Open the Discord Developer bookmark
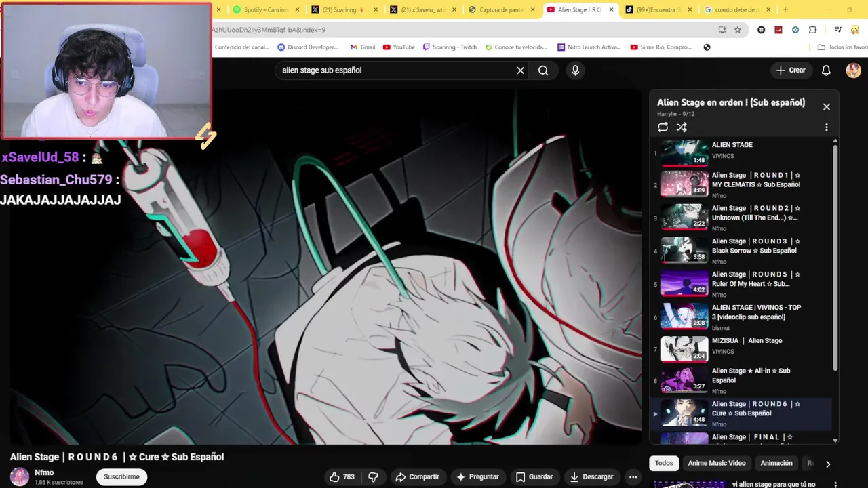 [308, 47]
